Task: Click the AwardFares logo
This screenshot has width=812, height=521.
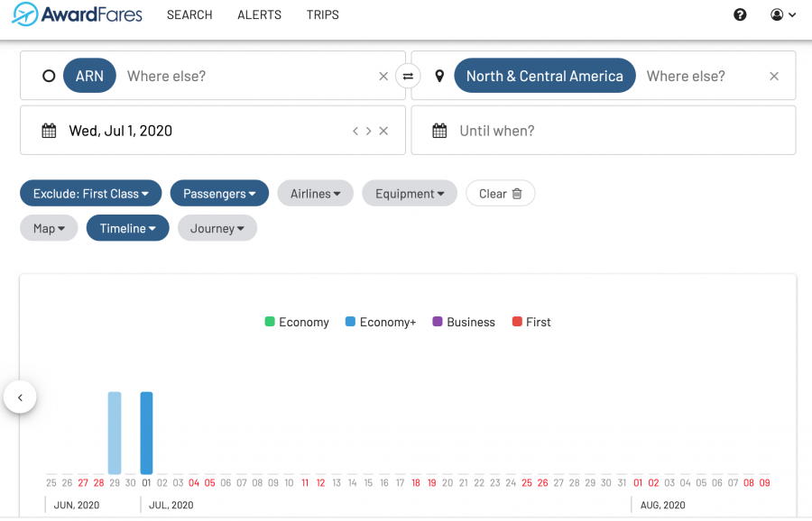Action: (x=78, y=15)
